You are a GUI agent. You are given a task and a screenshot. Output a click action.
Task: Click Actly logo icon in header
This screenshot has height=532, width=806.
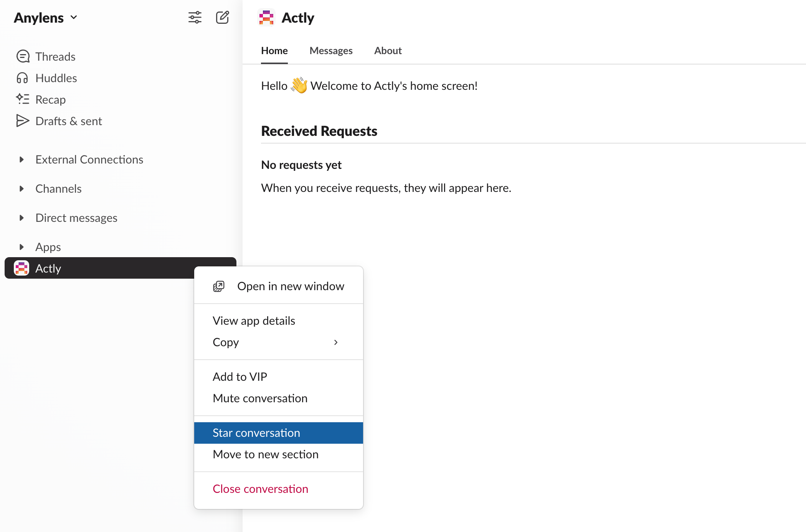click(266, 18)
